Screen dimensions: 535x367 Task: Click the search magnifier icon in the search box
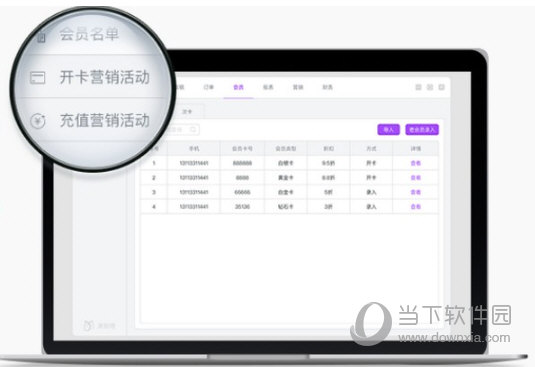(x=193, y=130)
